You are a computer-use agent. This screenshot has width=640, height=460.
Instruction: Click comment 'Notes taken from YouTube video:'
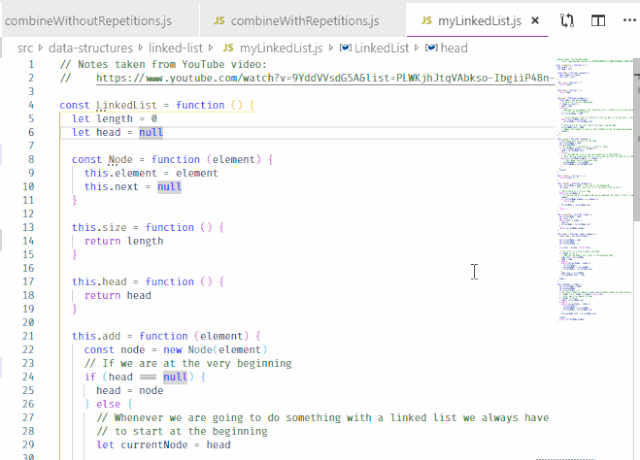163,64
